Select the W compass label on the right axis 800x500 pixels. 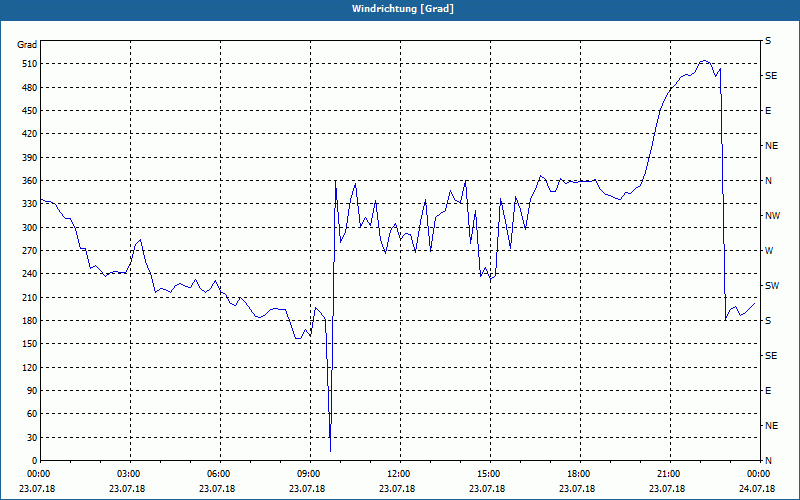pos(769,251)
